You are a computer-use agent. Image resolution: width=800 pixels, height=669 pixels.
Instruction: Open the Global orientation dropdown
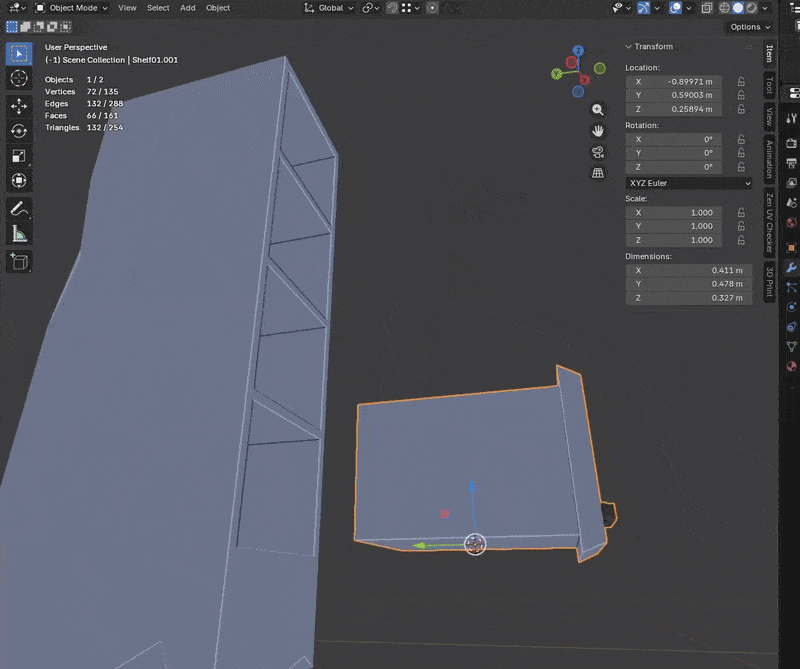coord(329,8)
